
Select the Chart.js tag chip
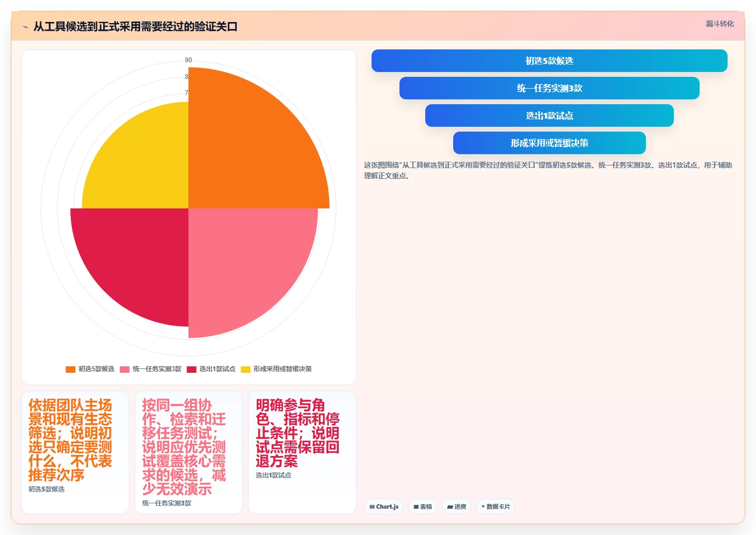384,507
